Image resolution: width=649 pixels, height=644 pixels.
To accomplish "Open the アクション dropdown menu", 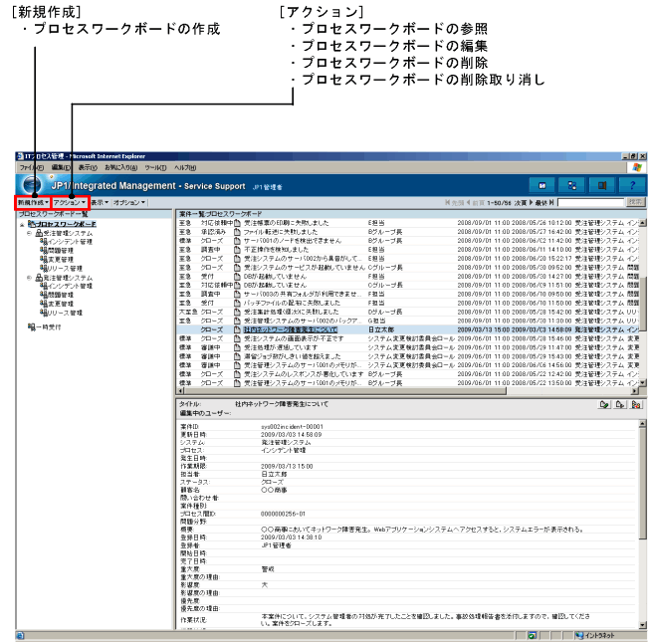I will [70, 202].
